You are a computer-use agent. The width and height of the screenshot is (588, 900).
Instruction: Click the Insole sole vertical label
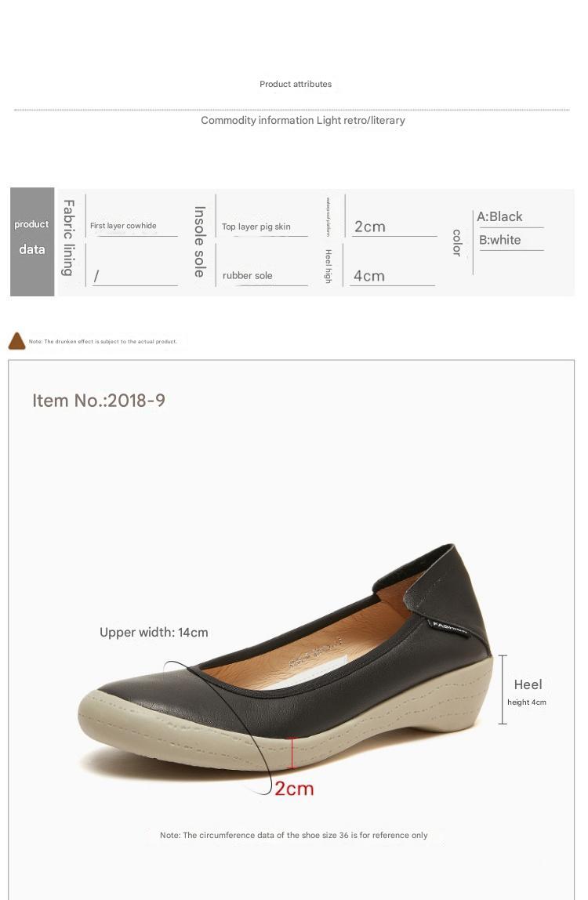coord(199,241)
